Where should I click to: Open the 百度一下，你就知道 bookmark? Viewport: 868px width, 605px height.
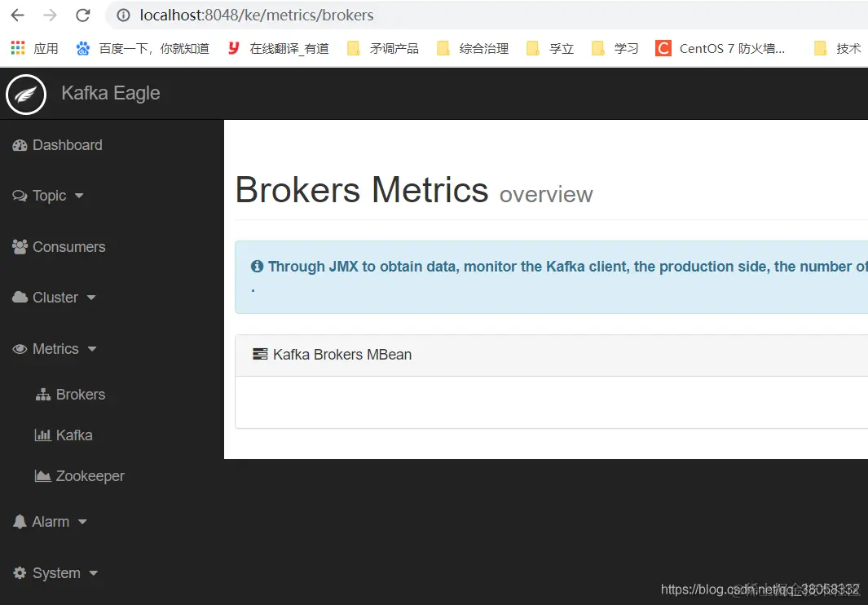pyautogui.click(x=154, y=49)
